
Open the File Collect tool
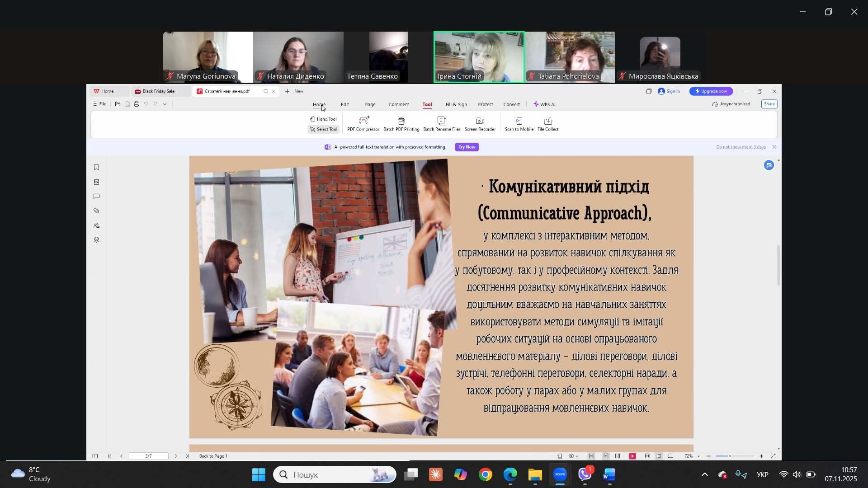click(547, 123)
